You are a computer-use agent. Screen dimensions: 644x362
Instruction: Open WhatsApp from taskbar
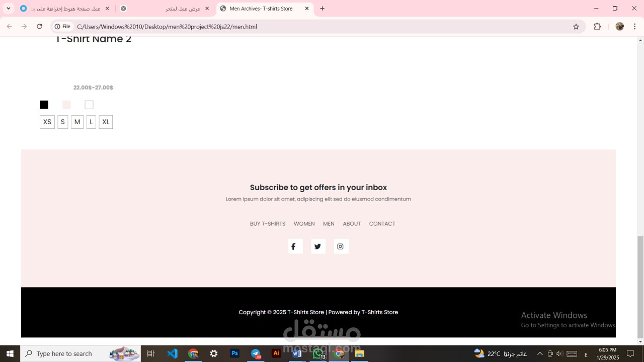318,353
